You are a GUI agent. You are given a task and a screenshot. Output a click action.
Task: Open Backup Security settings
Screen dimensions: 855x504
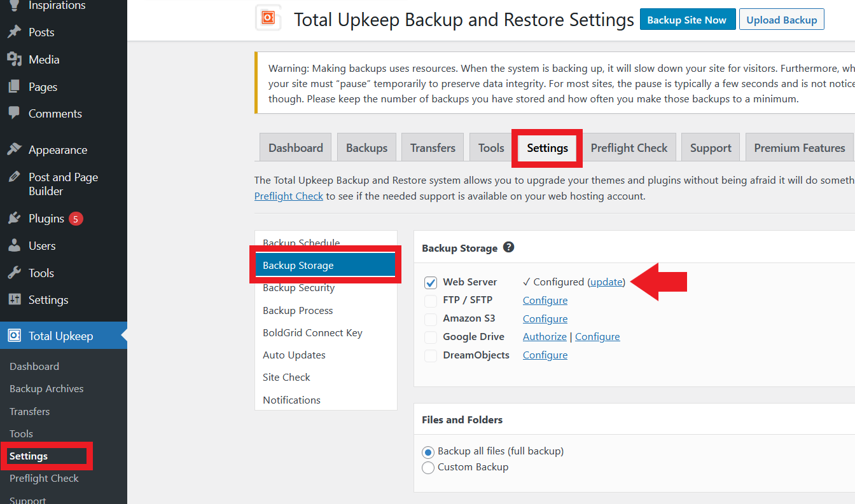pos(298,287)
